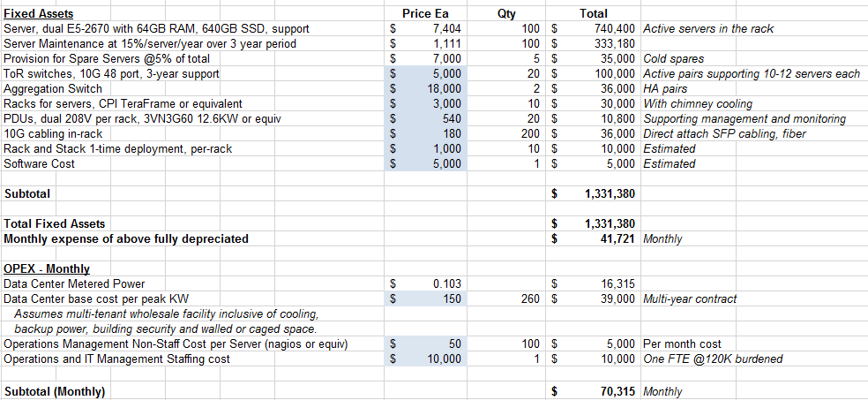Select the ToR switches price cell 5,000
The image size is (868, 400).
click(x=426, y=73)
